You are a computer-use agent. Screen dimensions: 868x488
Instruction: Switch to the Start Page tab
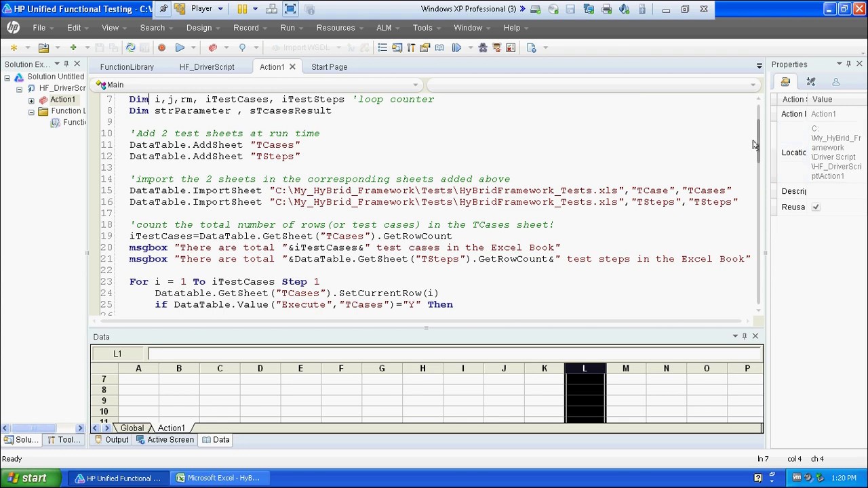click(329, 67)
